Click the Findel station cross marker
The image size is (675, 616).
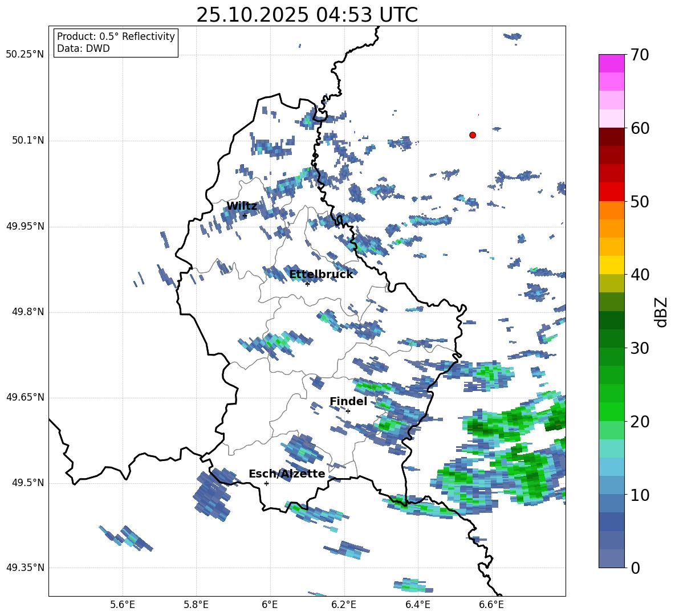tap(348, 411)
